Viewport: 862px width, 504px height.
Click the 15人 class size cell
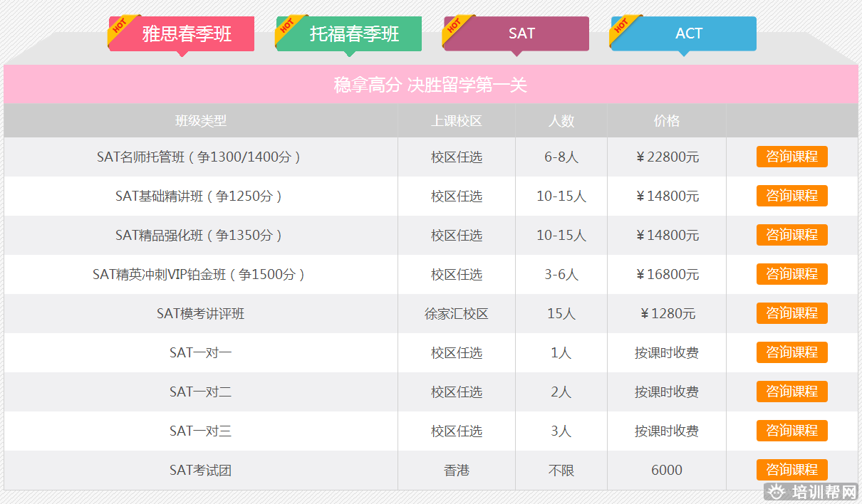(x=561, y=314)
